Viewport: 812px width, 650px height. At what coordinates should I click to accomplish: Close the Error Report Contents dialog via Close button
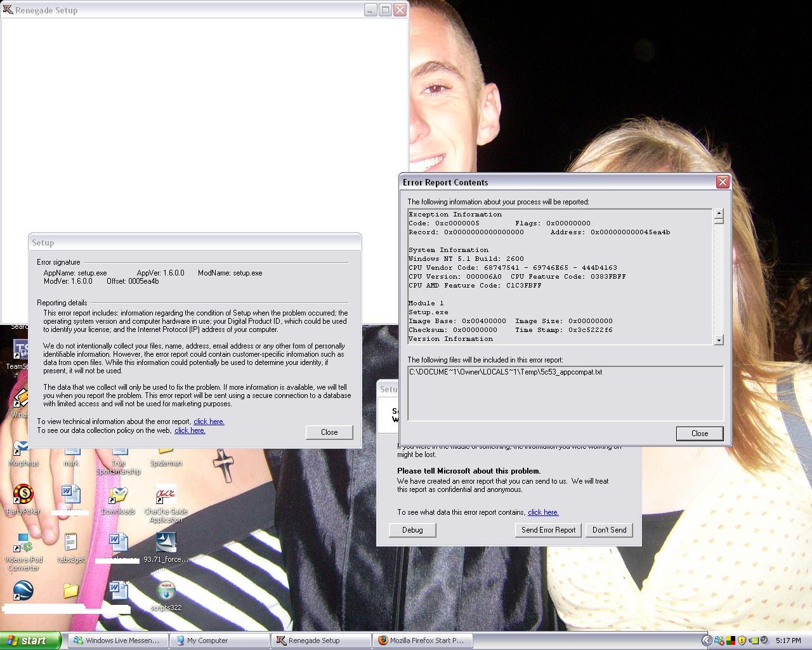coord(699,434)
